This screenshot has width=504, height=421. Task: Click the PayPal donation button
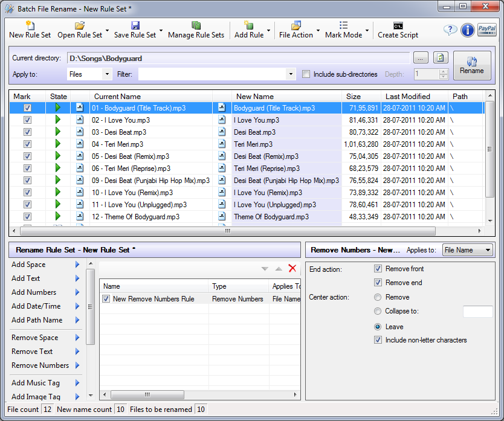pos(486,30)
